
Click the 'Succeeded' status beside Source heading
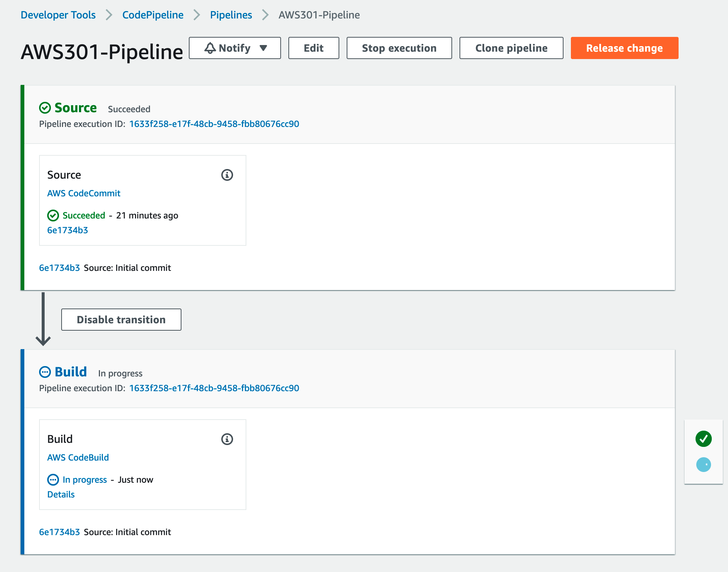[129, 109]
